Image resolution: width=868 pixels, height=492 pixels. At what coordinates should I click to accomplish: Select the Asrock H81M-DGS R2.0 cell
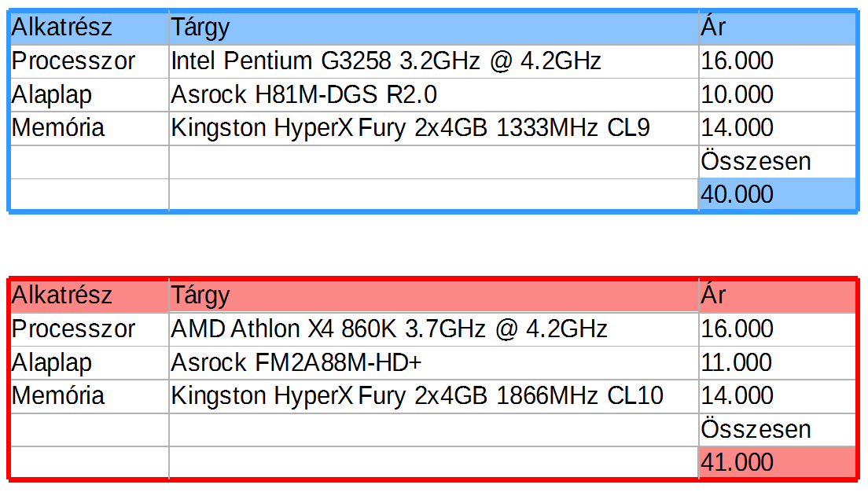click(304, 94)
